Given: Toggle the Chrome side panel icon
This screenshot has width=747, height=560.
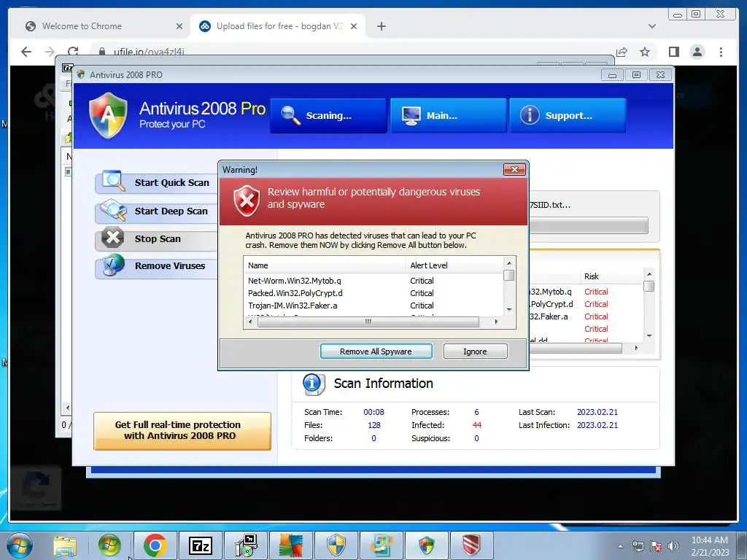Looking at the screenshot, I should (673, 52).
